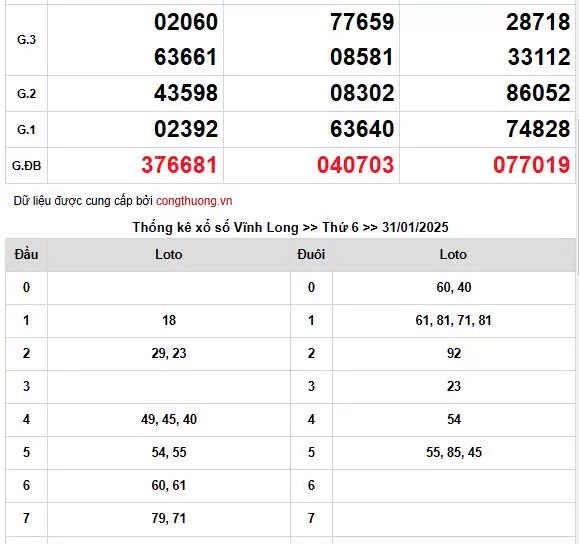Click digit 1 in the Đuôi column
Viewport: 579px width, 544px height.
click(x=311, y=320)
